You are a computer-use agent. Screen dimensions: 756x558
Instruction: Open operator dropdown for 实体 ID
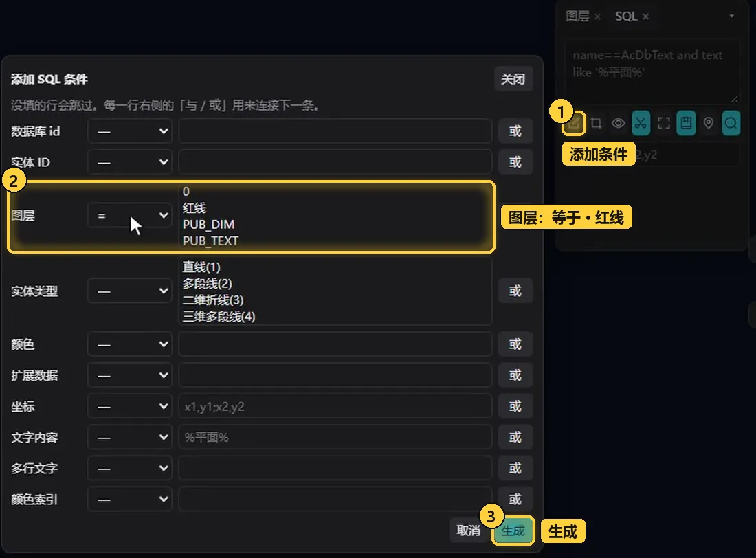pyautogui.click(x=130, y=162)
